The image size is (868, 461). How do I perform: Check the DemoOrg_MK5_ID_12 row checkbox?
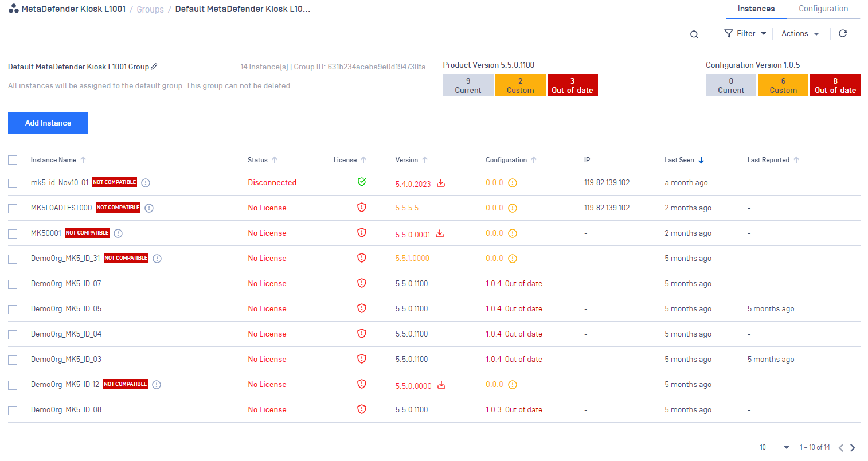click(x=13, y=385)
